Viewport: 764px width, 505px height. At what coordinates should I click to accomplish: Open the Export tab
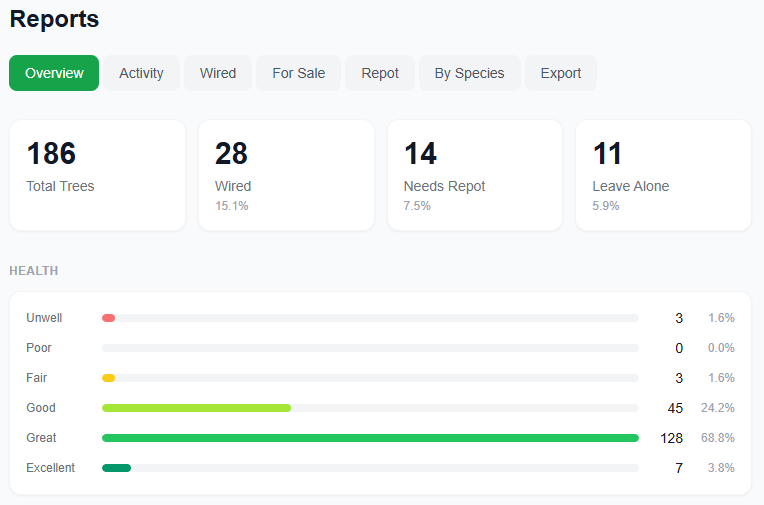point(561,73)
